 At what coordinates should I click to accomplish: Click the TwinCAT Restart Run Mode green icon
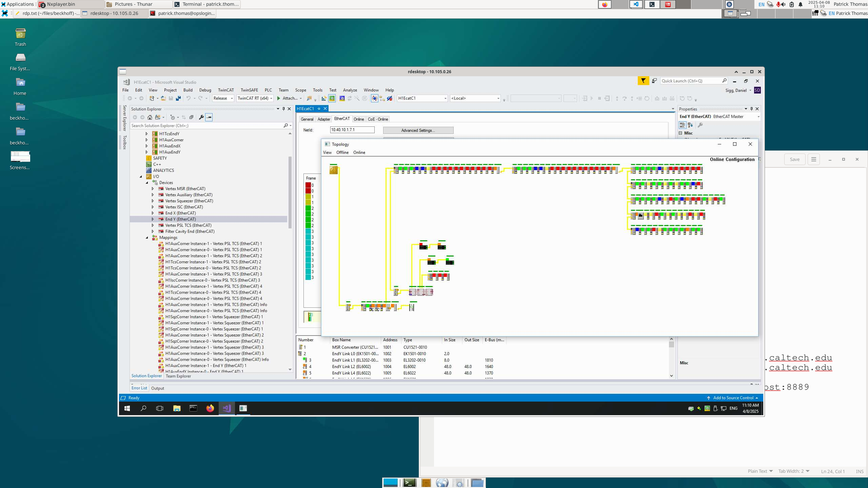[x=332, y=98]
